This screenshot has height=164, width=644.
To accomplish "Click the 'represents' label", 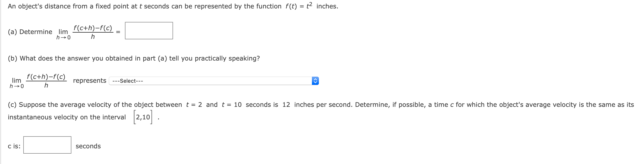I will [x=89, y=81].
